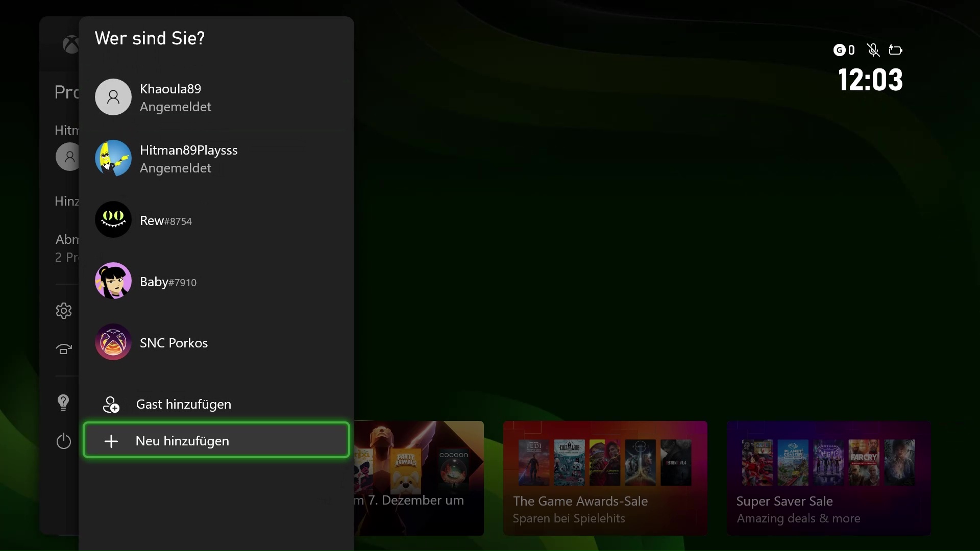Click the SNC Porkos account name
This screenshot has height=551, width=980.
click(x=174, y=343)
